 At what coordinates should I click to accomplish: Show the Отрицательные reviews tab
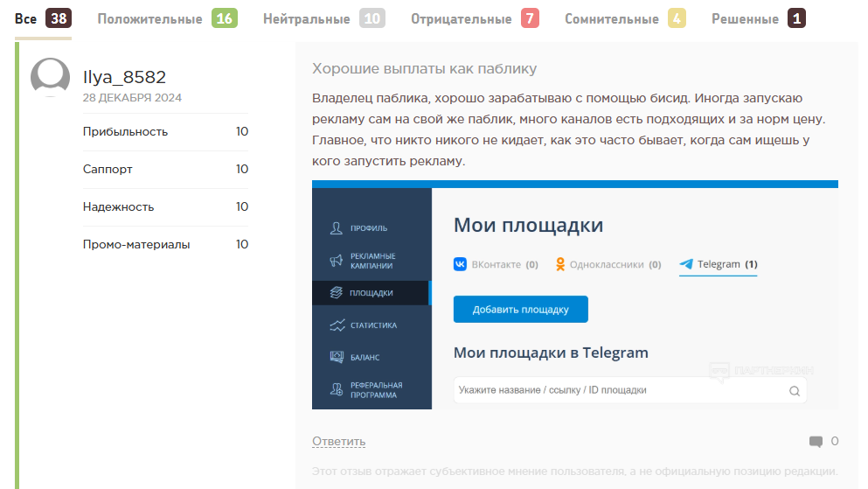coord(463,18)
